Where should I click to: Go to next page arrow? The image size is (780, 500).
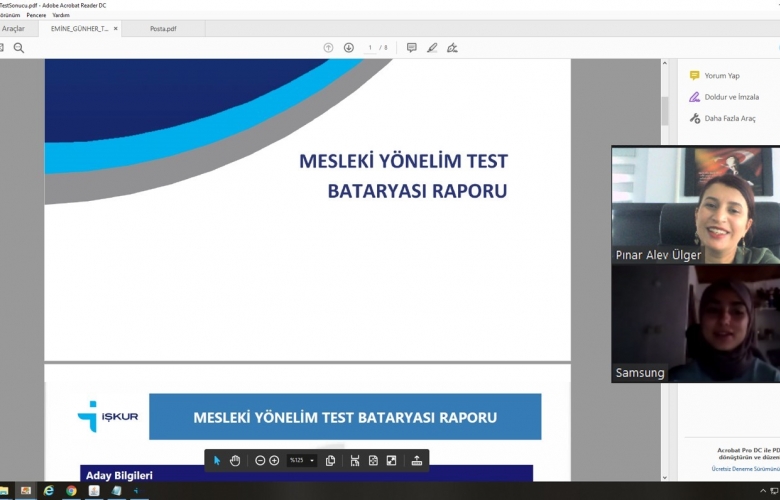point(349,48)
